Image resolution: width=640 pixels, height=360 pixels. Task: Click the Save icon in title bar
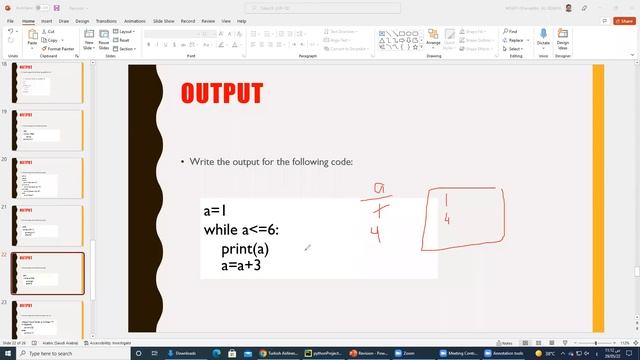[x=57, y=8]
